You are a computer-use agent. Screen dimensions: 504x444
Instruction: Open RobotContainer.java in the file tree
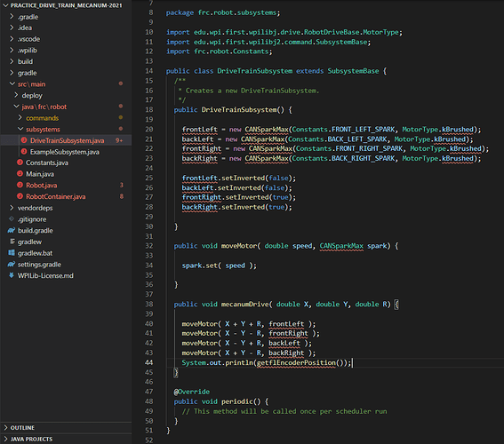point(56,196)
